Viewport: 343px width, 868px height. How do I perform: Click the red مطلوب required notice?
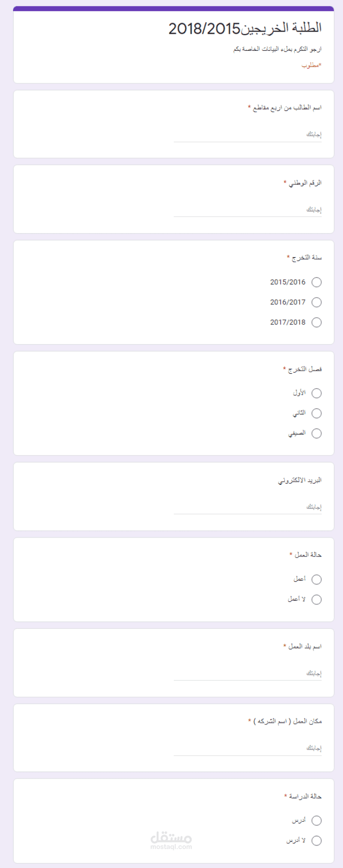pos(311,65)
